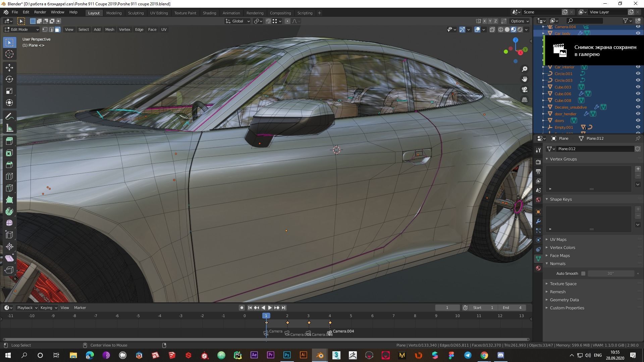The image size is (644, 362).
Task: Toggle auto keying record button
Action: click(241, 308)
